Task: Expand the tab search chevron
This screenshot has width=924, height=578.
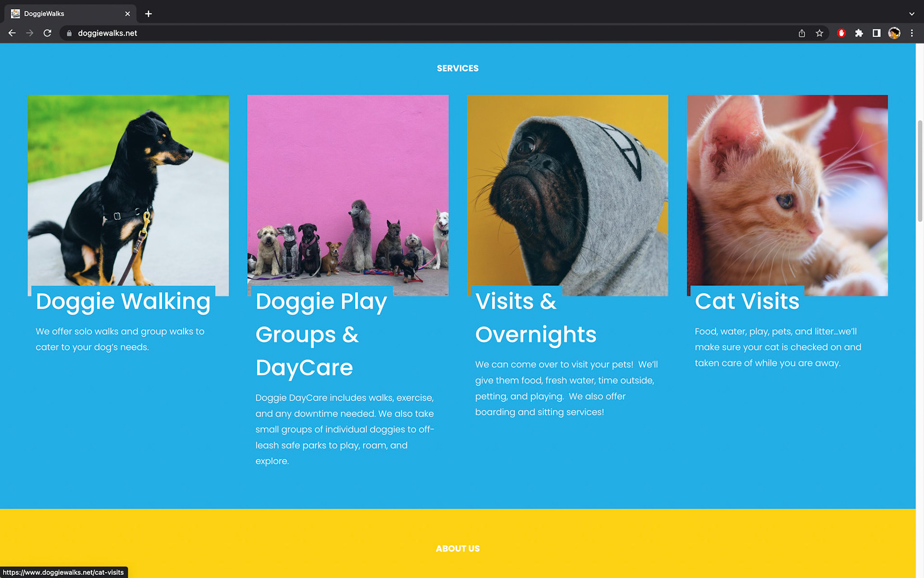Action: coord(911,14)
